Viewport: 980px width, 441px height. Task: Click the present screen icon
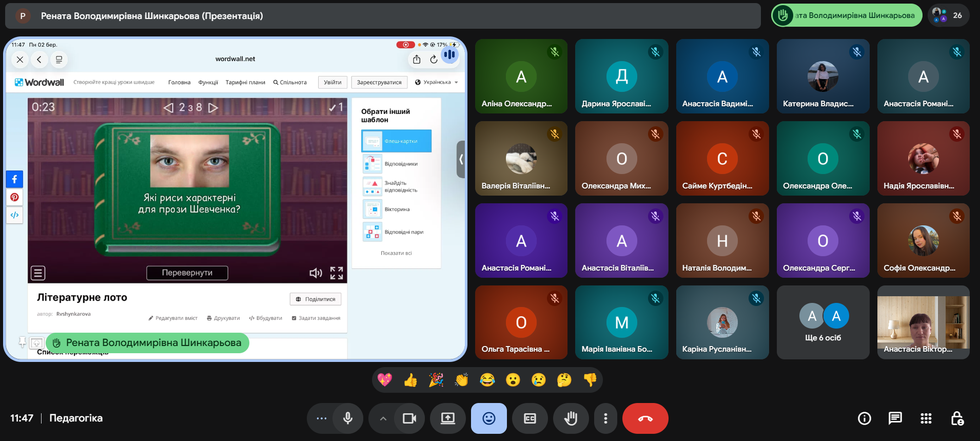tap(448, 418)
